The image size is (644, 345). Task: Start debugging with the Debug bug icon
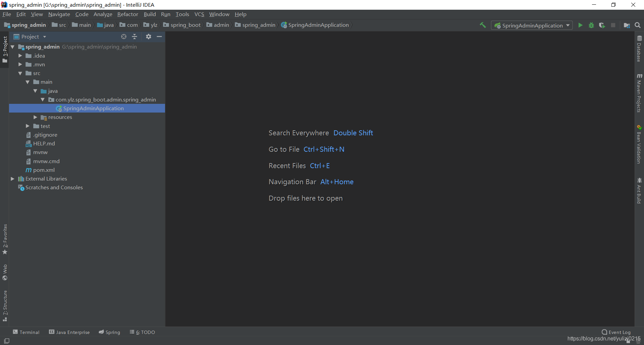(x=591, y=25)
